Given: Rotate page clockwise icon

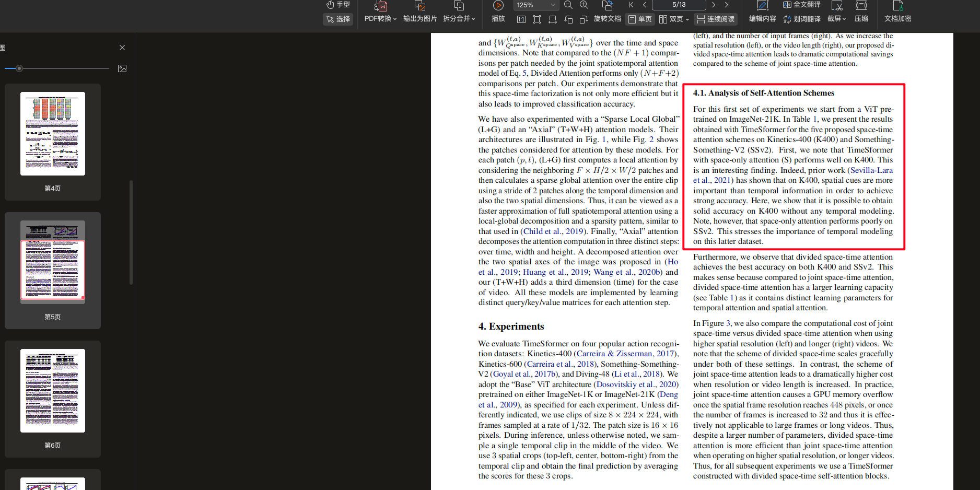Looking at the screenshot, I should 584,19.
